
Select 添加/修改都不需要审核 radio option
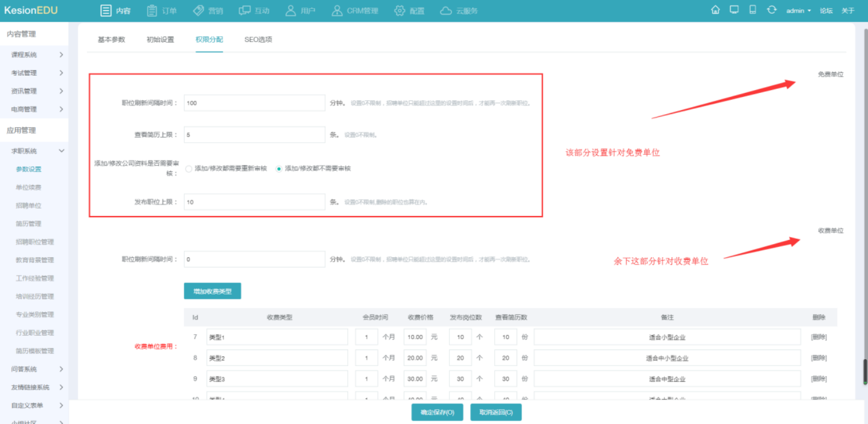[x=279, y=168]
